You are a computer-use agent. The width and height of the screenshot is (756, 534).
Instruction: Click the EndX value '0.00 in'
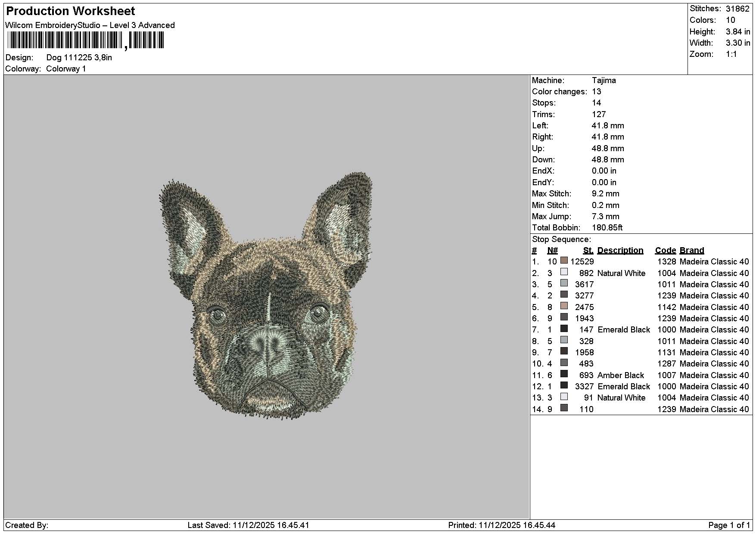(x=604, y=171)
